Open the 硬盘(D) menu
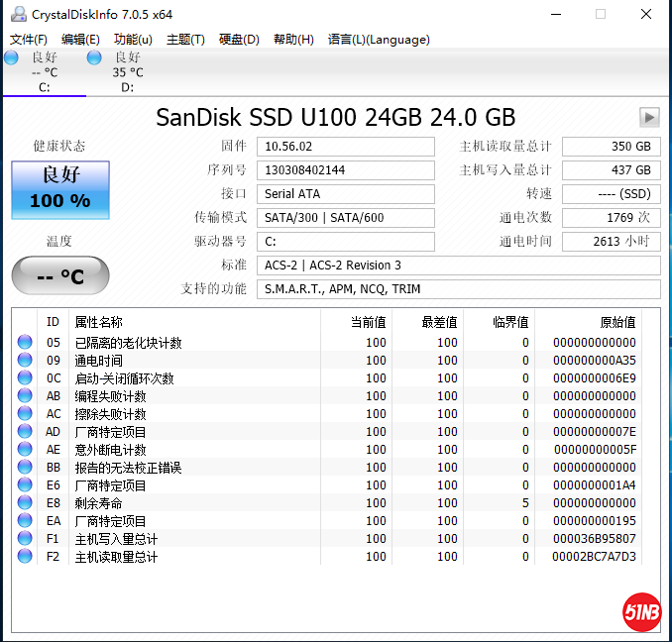 239,40
